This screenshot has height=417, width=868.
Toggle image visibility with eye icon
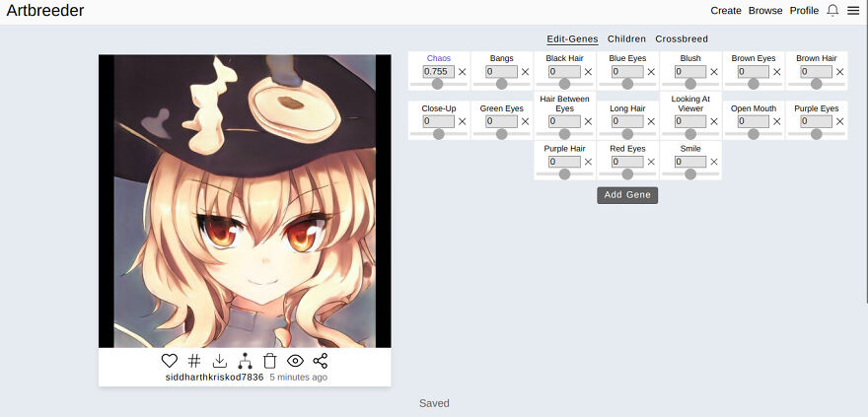[x=295, y=361]
